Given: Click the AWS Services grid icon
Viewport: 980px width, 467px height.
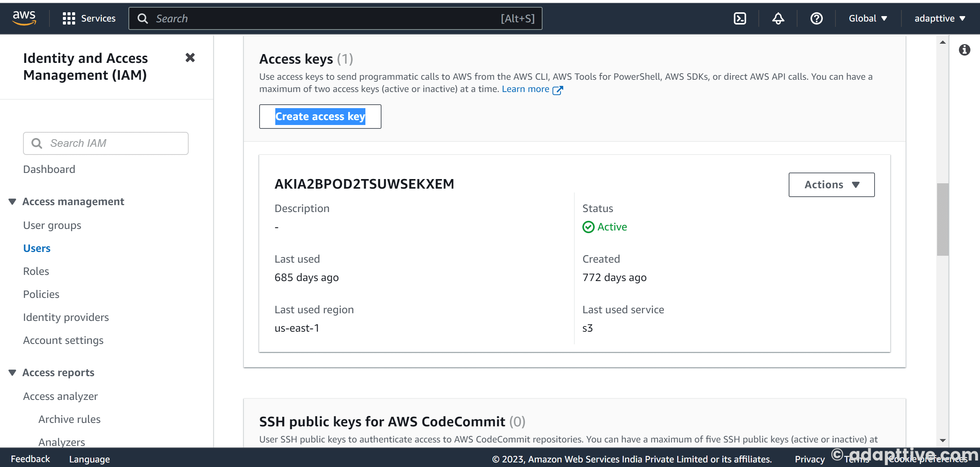Looking at the screenshot, I should point(68,18).
